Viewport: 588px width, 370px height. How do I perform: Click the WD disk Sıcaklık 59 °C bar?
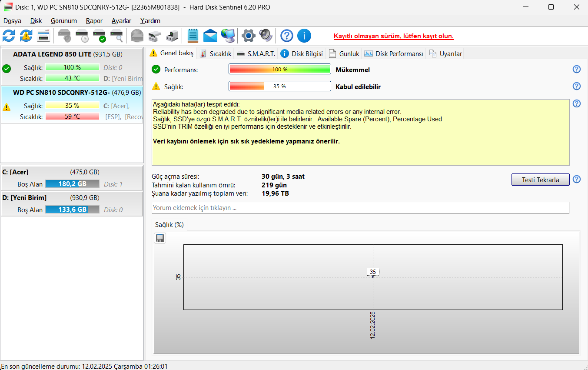(72, 117)
